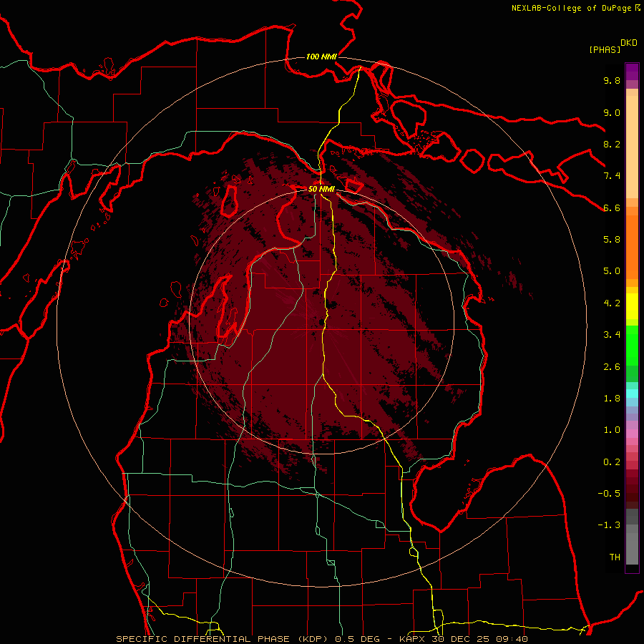Click the 5.0 legend value
The width and height of the screenshot is (644, 644).
612,271
